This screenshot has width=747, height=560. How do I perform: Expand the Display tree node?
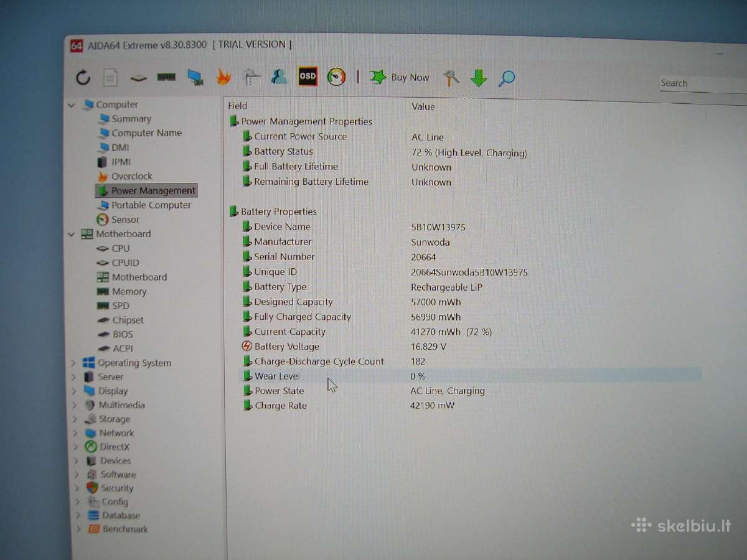[x=74, y=391]
